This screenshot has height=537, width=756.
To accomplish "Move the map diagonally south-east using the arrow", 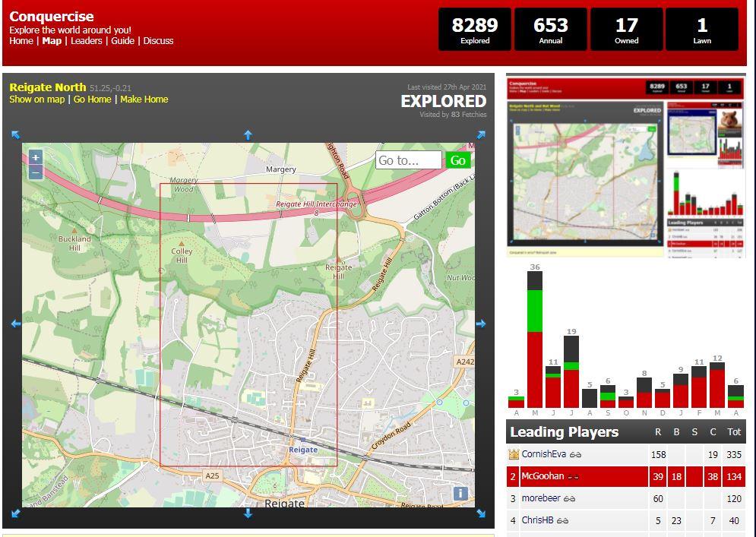I will 481,513.
